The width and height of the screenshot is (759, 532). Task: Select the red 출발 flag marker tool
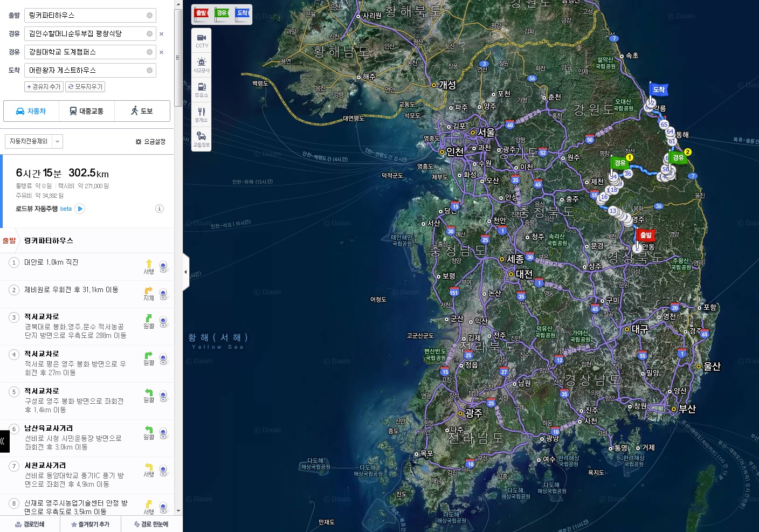(x=202, y=14)
